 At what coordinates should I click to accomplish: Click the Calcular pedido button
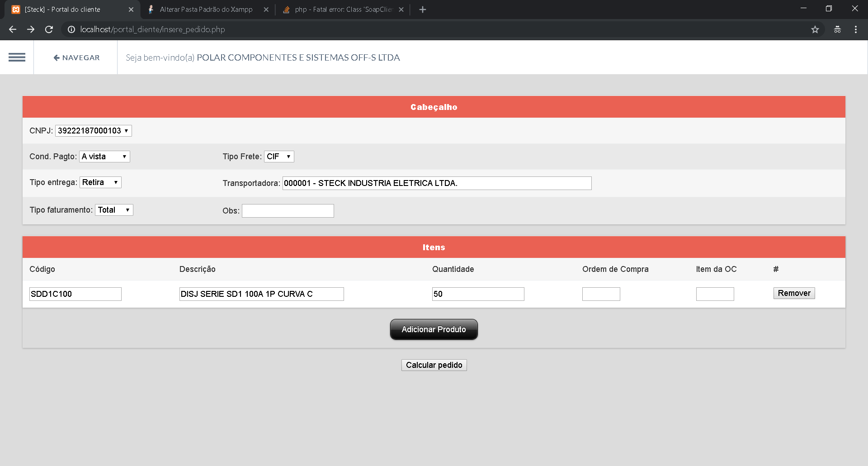(x=434, y=365)
